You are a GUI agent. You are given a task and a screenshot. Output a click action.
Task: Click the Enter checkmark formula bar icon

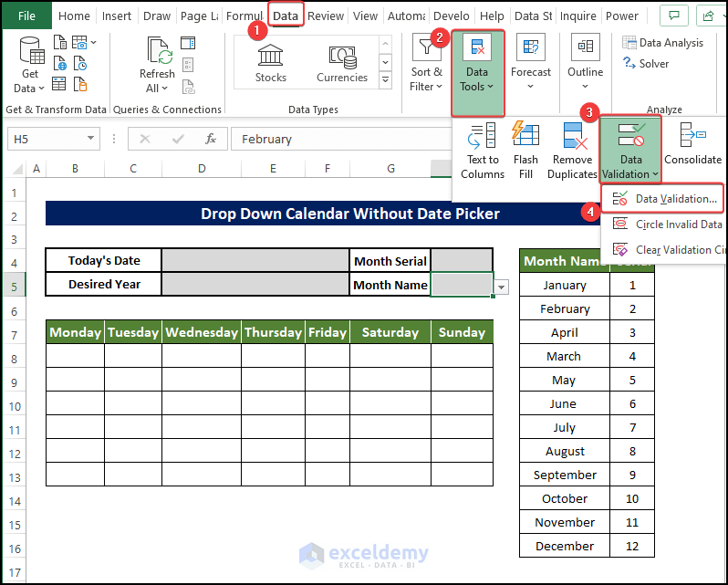(x=178, y=139)
